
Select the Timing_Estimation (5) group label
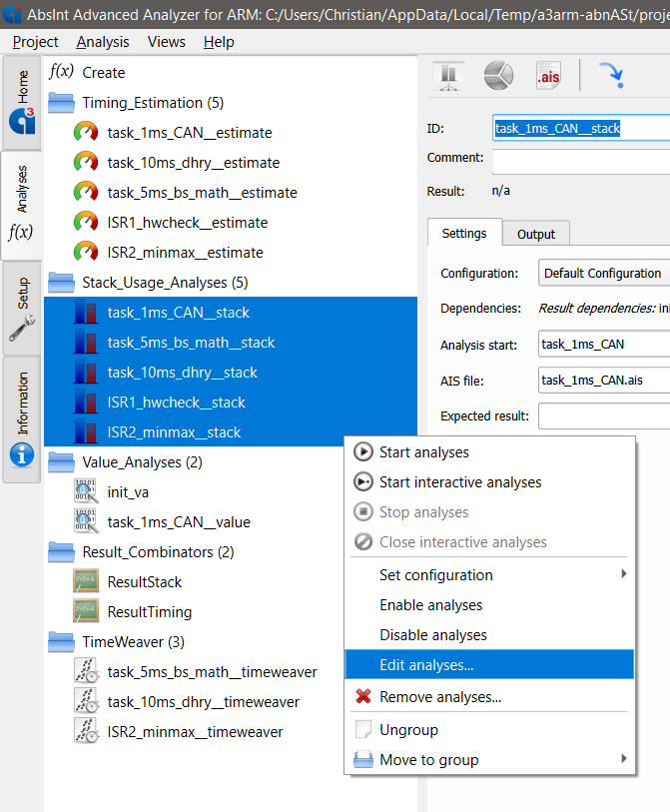click(153, 103)
